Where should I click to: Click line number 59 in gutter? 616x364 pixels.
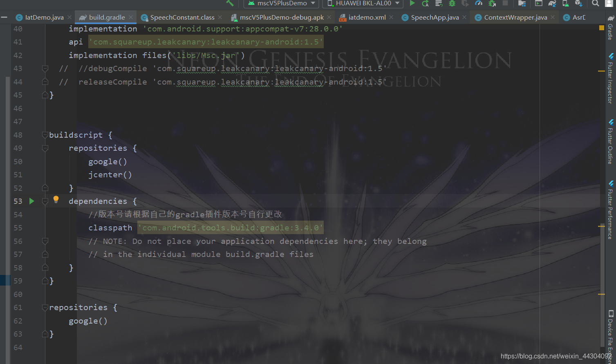(x=18, y=281)
